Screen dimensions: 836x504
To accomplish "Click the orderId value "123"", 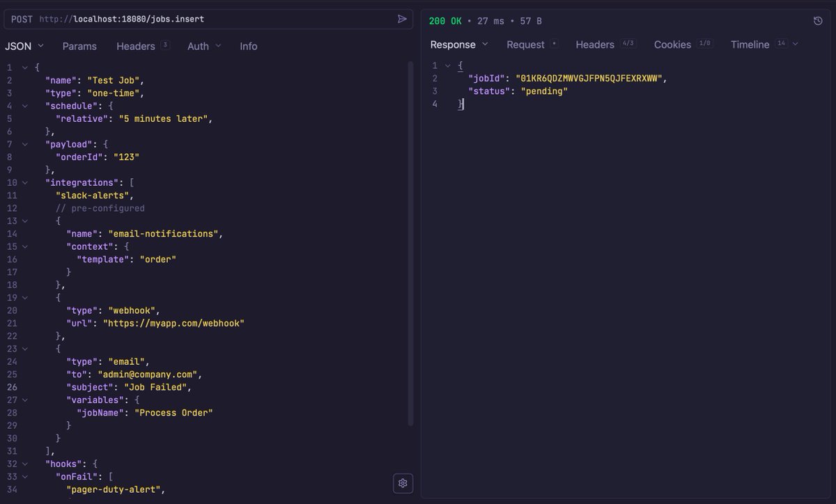I will click(125, 157).
